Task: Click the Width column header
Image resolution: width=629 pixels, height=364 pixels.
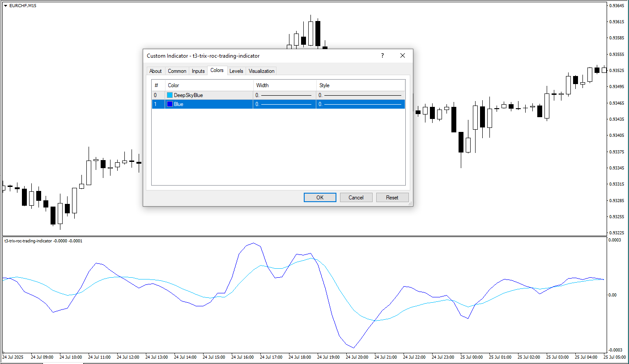Action: click(x=285, y=85)
